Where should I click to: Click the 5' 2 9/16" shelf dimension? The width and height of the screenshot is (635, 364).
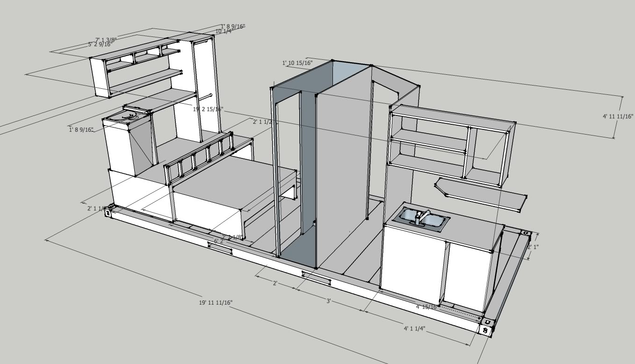pyautogui.click(x=100, y=44)
